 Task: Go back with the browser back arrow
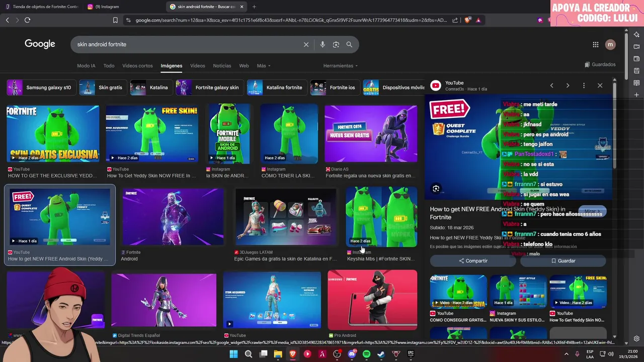click(7, 20)
